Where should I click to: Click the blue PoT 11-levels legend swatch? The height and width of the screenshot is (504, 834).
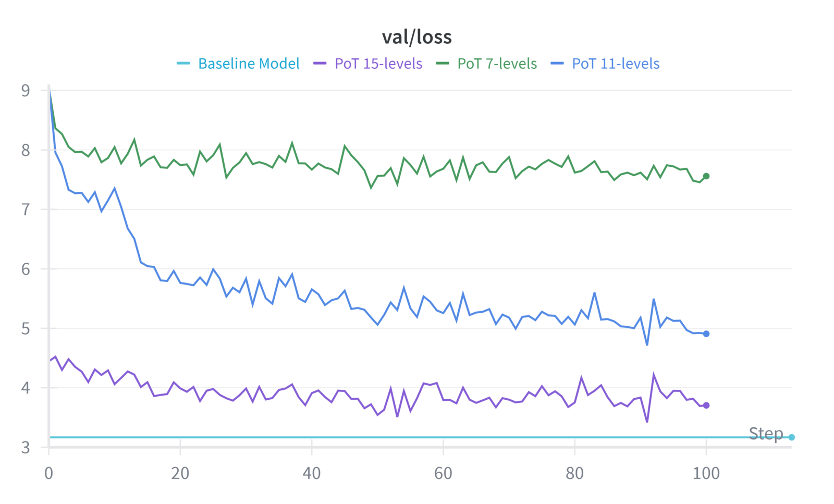point(558,64)
